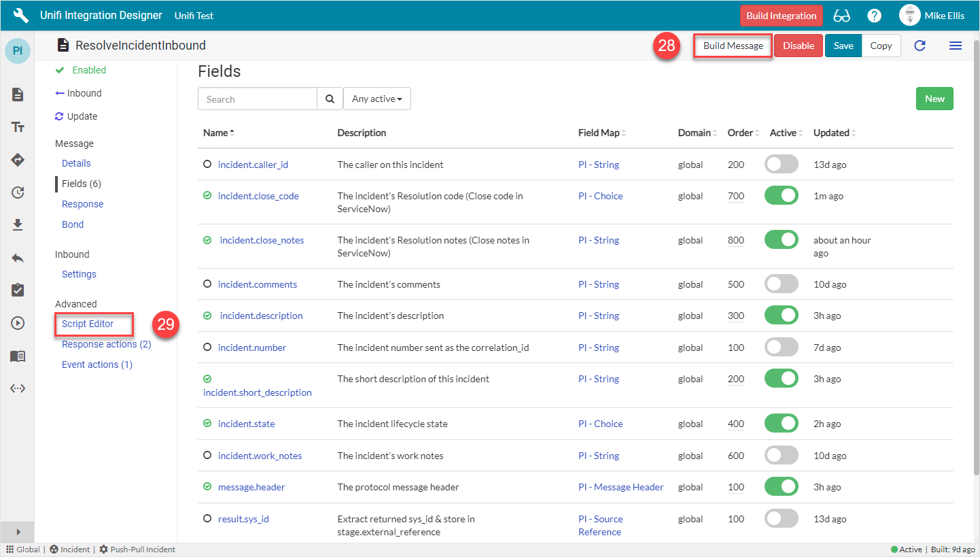Click the download icon in left sidebar
980x557 pixels.
point(18,225)
